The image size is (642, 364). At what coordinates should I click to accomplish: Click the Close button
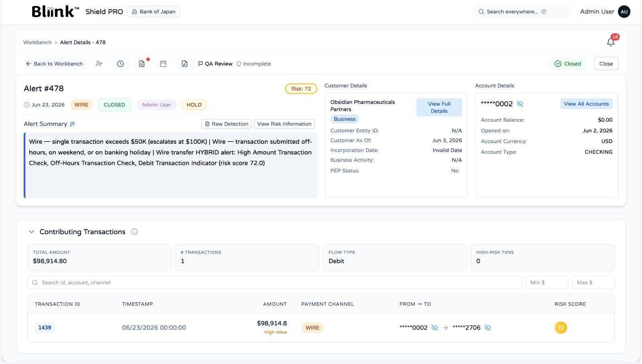606,64
